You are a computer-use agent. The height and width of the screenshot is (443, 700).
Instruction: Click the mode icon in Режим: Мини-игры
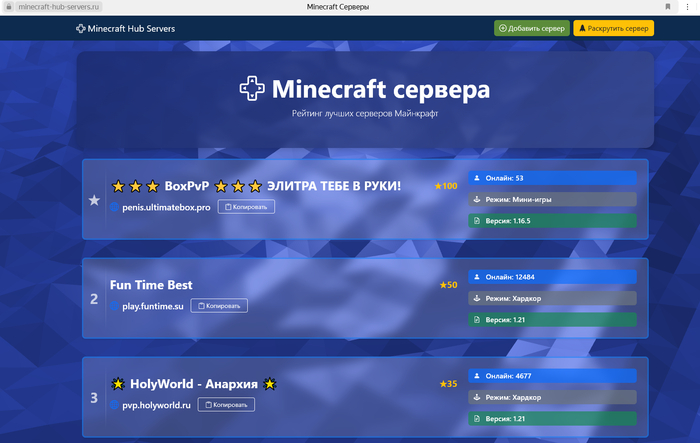pos(477,200)
